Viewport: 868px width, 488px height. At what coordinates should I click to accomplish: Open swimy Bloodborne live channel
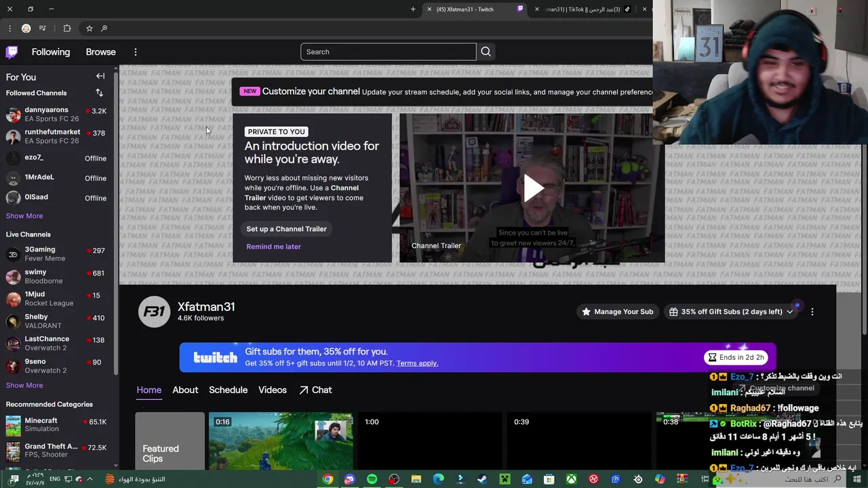pyautogui.click(x=57, y=277)
